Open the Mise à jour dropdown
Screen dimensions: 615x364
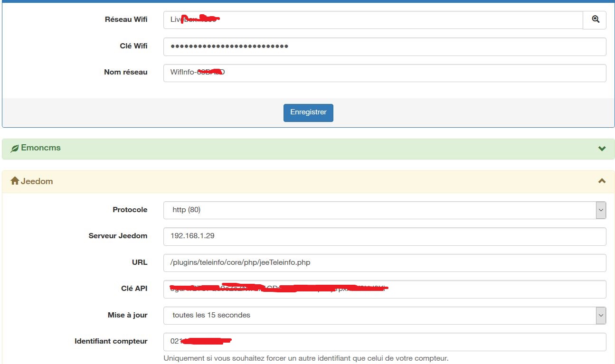pyautogui.click(x=385, y=315)
